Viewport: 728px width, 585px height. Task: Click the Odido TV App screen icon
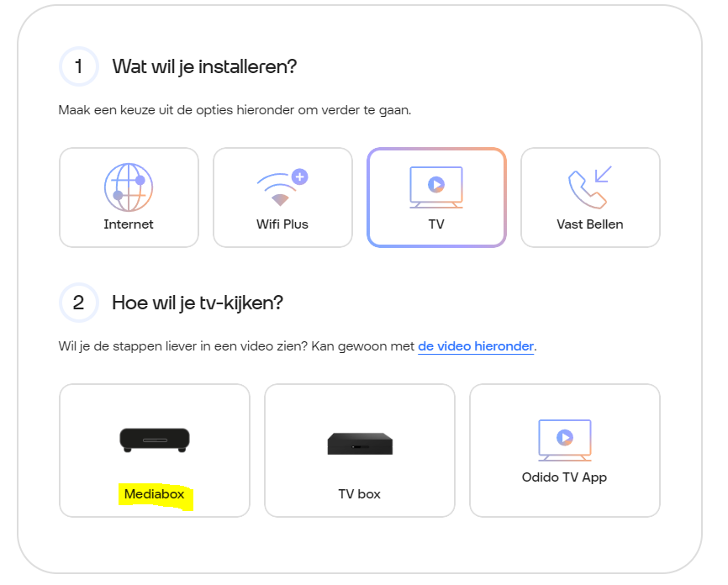point(565,440)
